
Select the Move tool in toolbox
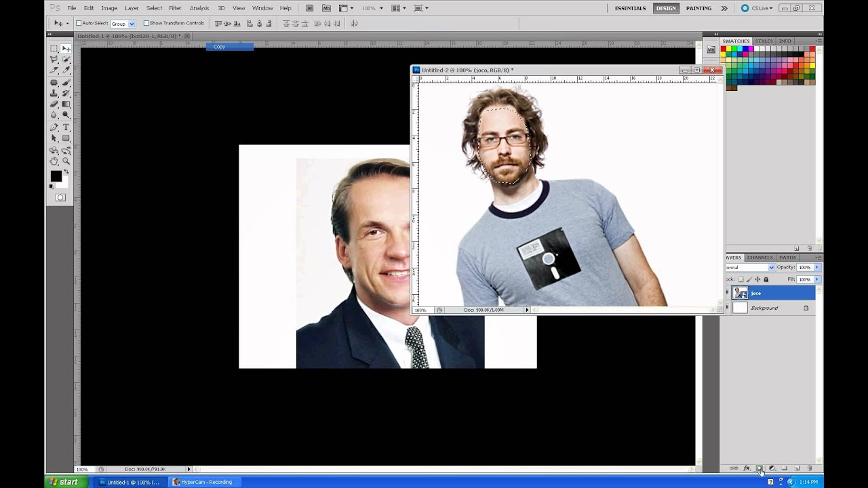[66, 49]
